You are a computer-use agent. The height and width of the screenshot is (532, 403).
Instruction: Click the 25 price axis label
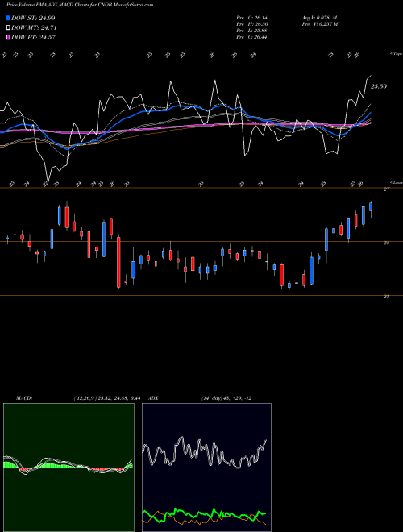pyautogui.click(x=386, y=243)
